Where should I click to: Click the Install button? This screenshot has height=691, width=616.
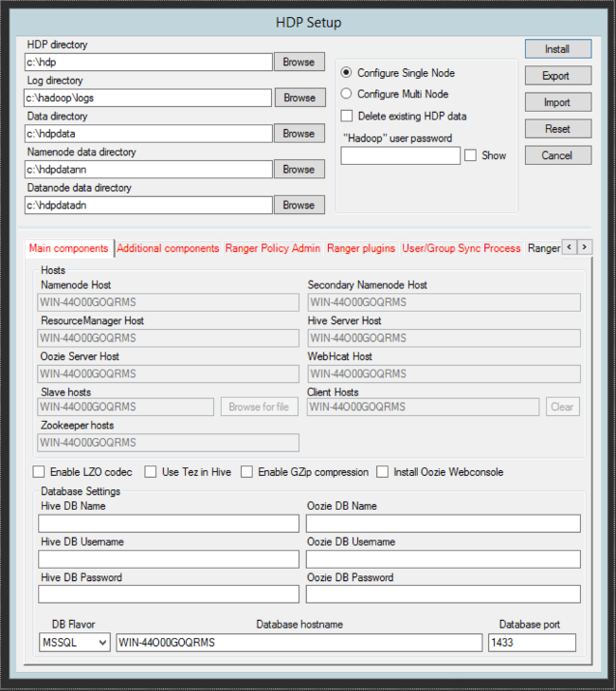557,48
